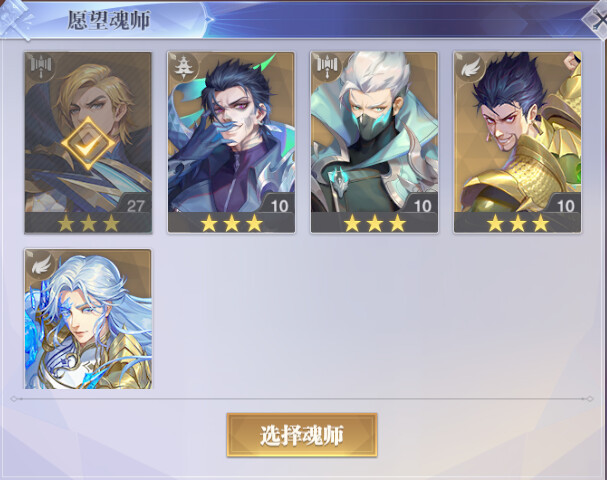Pick the masked white-haired character card
The height and width of the screenshot is (480, 607).
pos(374,143)
